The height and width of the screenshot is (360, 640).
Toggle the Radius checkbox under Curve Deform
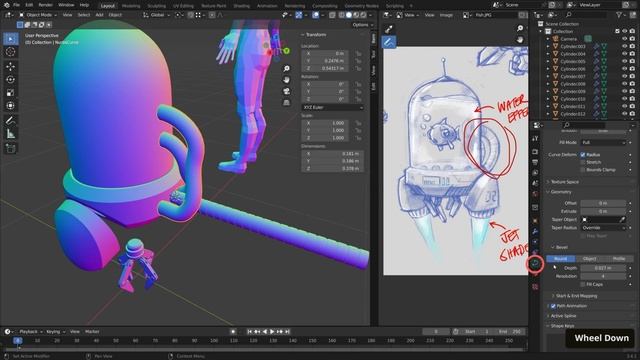(x=582, y=155)
